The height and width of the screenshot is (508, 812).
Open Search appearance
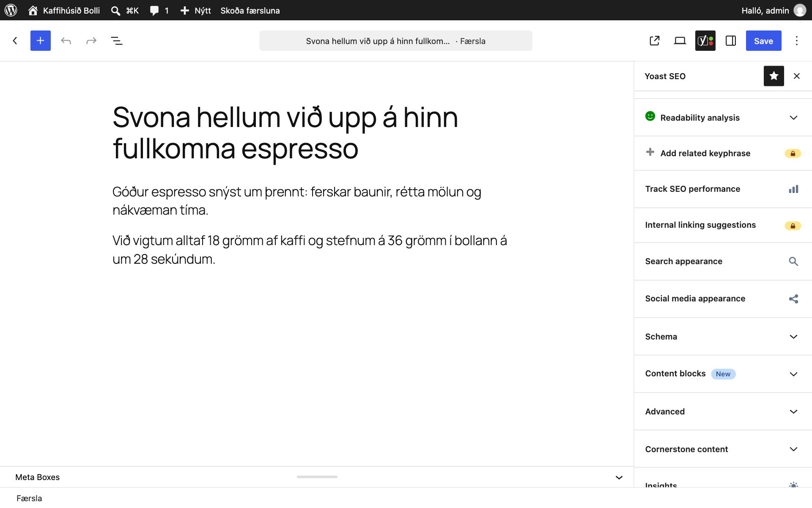723,261
